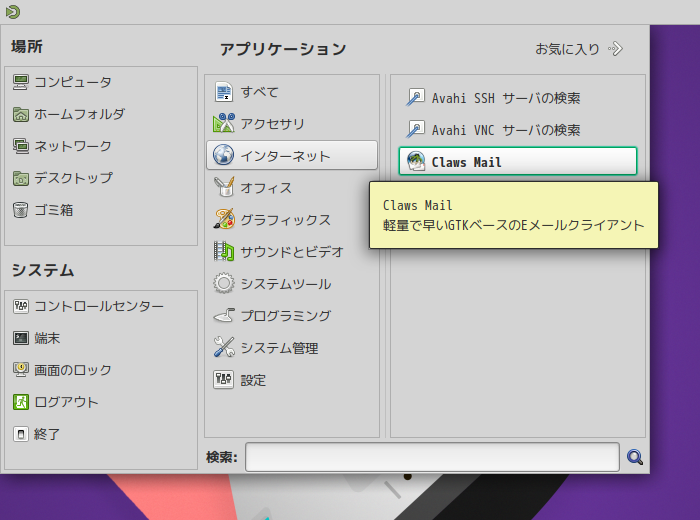Open the ゴミ箱 trash icon
This screenshot has width=700, height=520.
click(21, 210)
